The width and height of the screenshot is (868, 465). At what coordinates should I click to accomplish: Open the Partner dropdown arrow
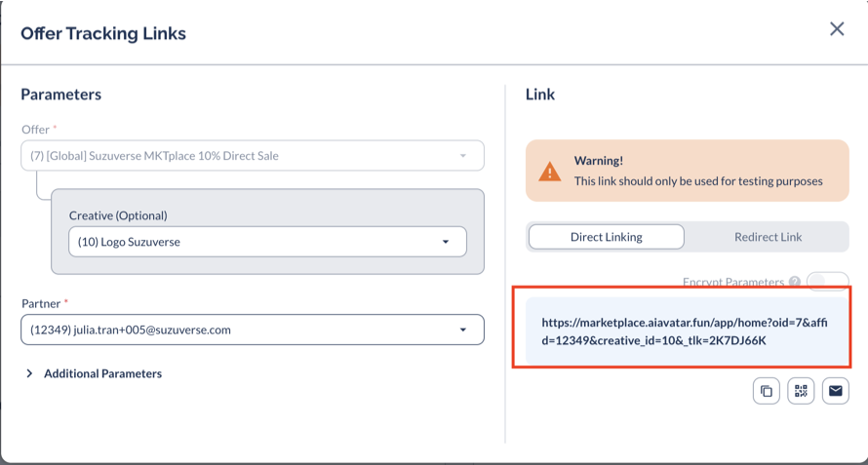[463, 329]
